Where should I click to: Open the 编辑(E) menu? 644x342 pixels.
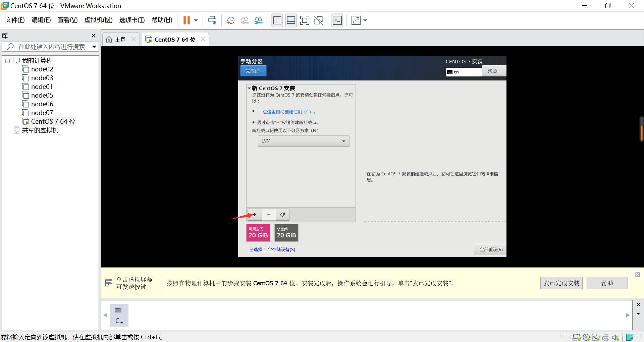41,20
